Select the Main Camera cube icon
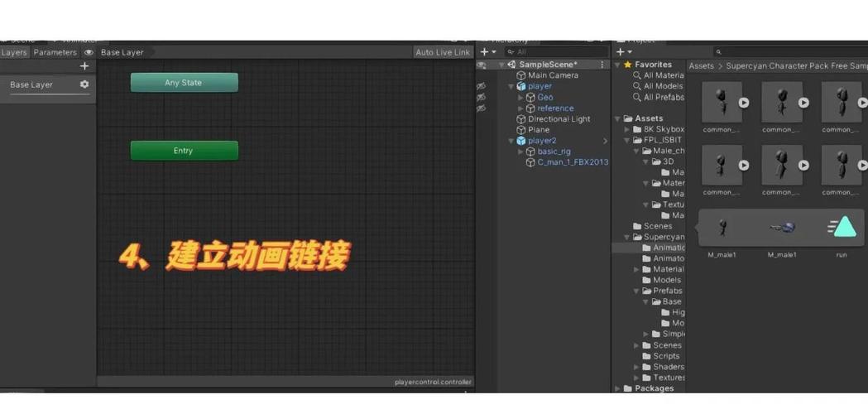The height and width of the screenshot is (414, 868). [x=521, y=75]
